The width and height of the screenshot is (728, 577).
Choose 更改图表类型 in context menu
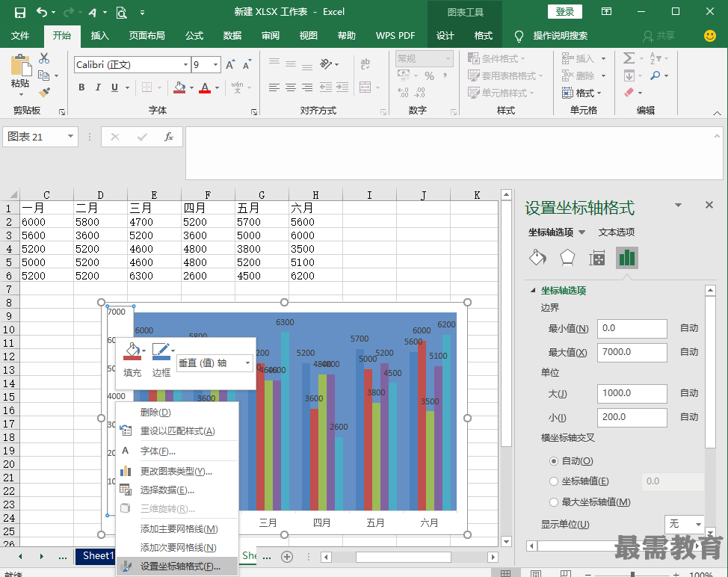click(x=176, y=471)
